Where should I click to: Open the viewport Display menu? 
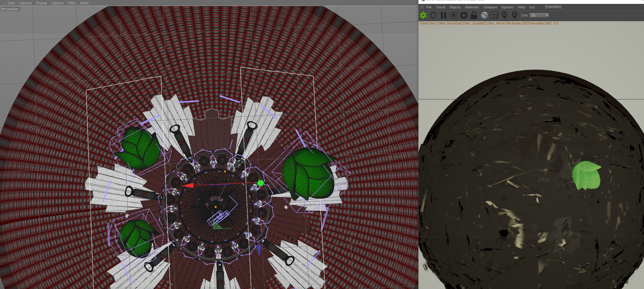pos(42,3)
